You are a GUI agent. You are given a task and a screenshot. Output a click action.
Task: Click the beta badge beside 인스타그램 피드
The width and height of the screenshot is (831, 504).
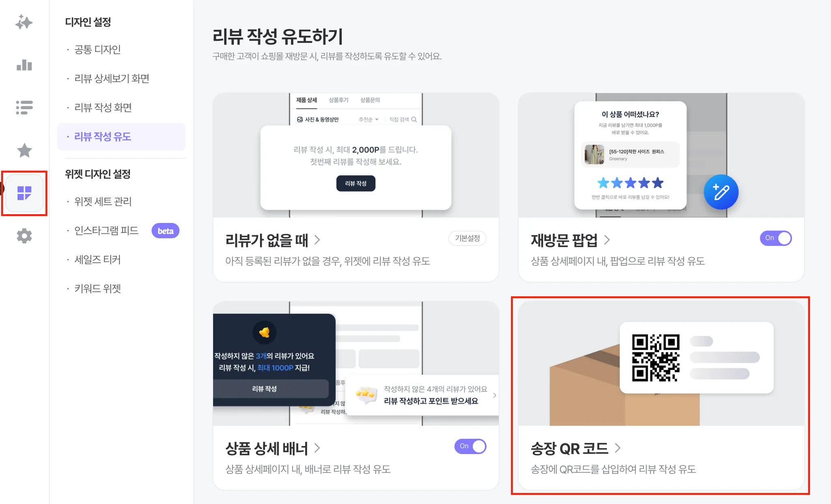pos(166,231)
